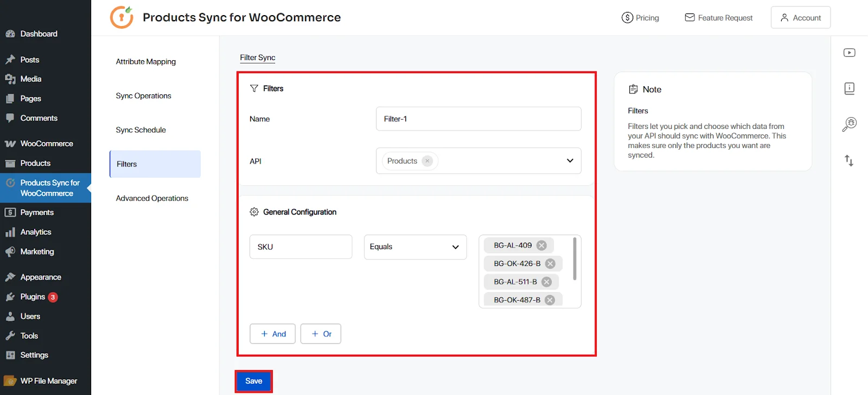The image size is (868, 395).
Task: Select the BG-AL-409 tag text
Action: point(513,245)
